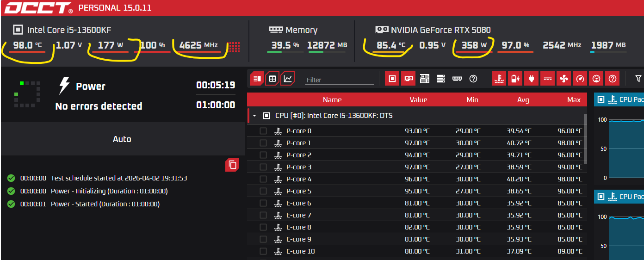Copy the test log with the red copy icon
This screenshot has width=644, height=260.
232,165
